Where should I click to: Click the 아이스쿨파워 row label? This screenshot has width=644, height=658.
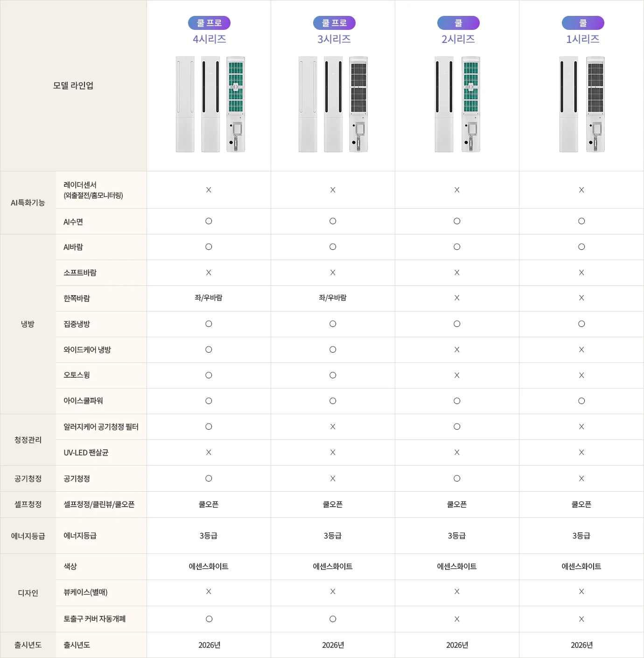[83, 401]
